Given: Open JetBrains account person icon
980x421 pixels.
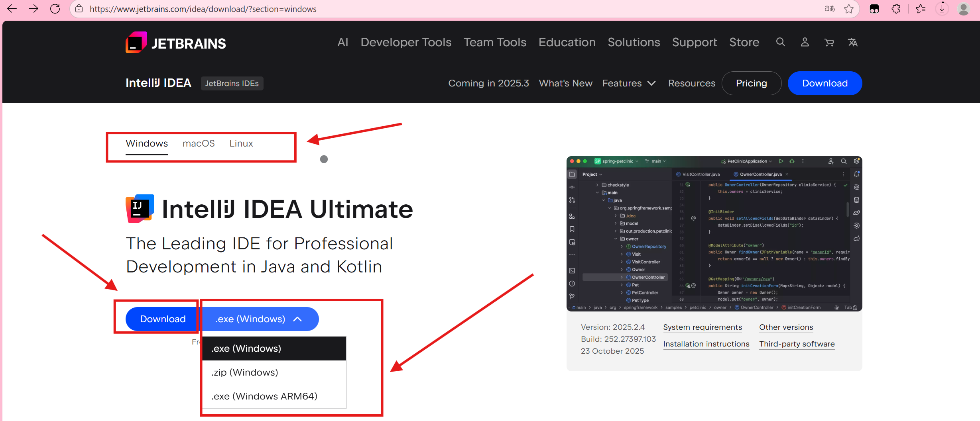Looking at the screenshot, I should click(805, 42).
